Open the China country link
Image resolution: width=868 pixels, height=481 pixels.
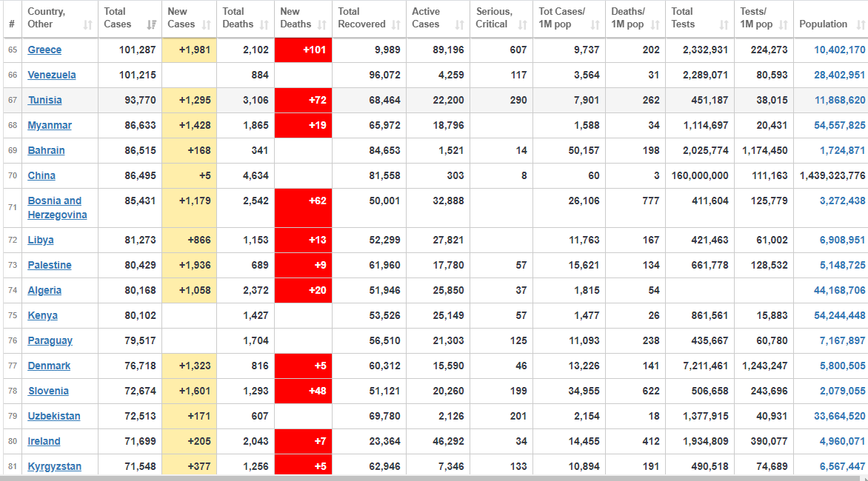pos(41,176)
